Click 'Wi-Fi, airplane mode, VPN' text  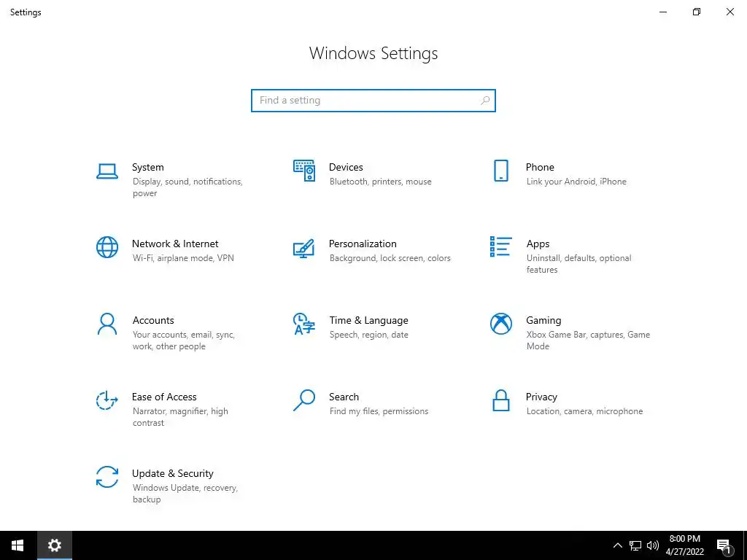pos(183,259)
